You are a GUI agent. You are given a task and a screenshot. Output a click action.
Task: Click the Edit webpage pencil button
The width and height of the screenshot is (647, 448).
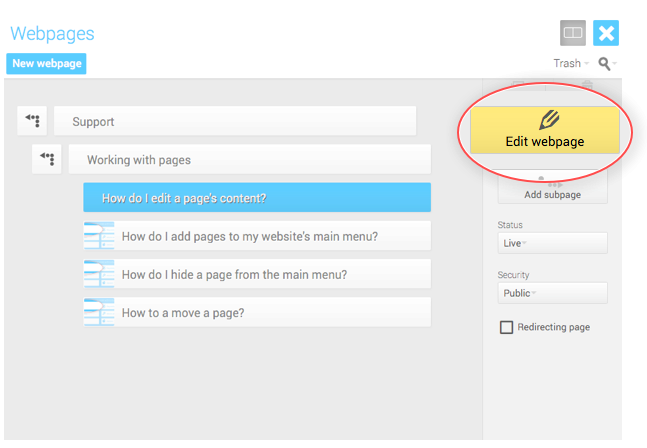click(x=544, y=130)
